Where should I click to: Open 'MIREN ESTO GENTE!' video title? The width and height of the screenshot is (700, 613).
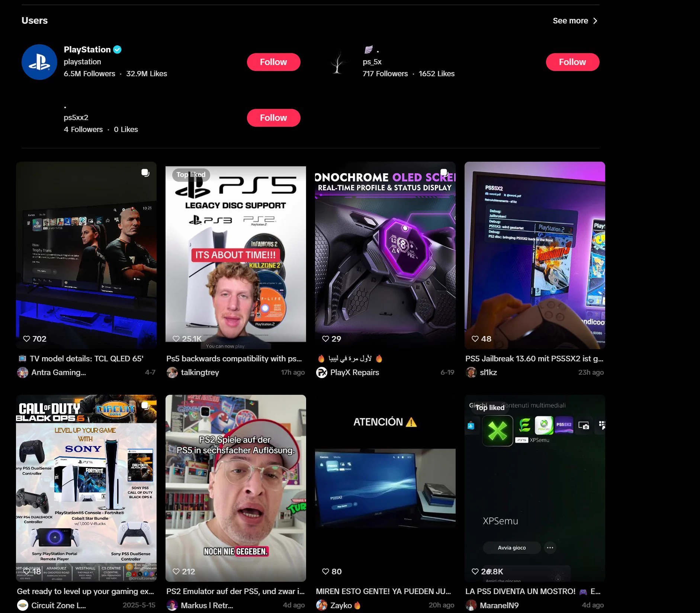(383, 591)
